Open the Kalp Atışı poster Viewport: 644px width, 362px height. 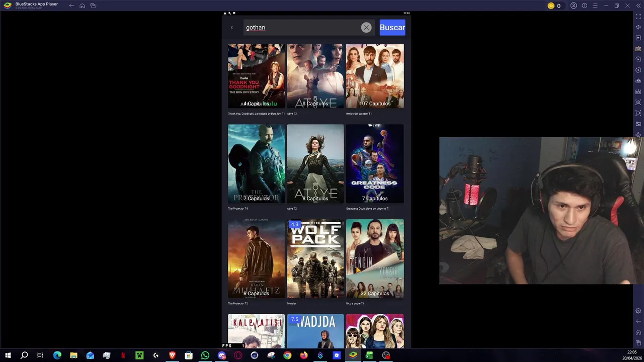click(256, 331)
